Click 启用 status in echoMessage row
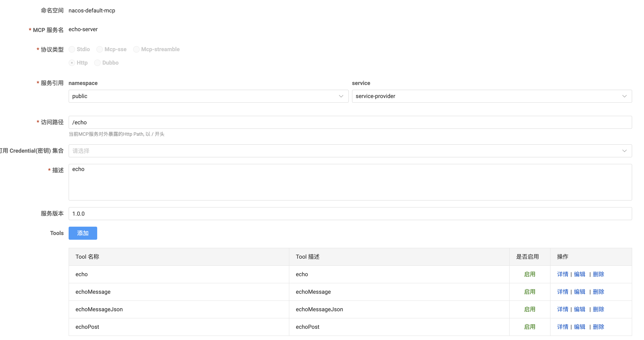 529,291
